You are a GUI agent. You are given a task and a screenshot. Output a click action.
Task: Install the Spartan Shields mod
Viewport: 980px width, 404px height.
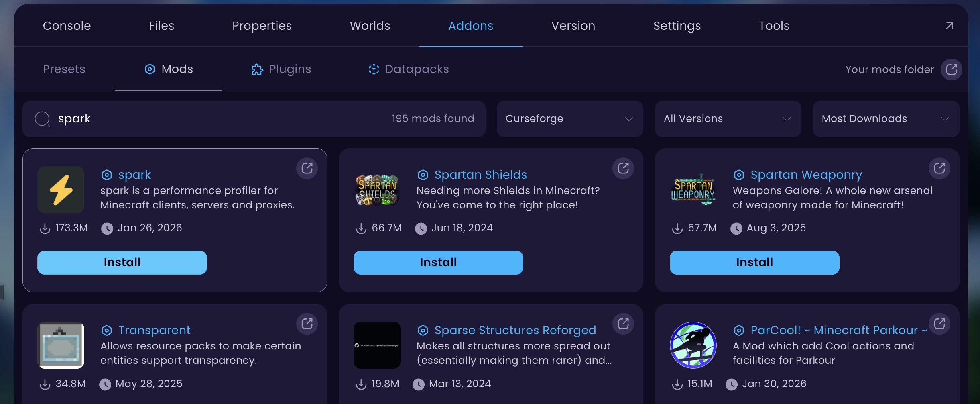(438, 263)
